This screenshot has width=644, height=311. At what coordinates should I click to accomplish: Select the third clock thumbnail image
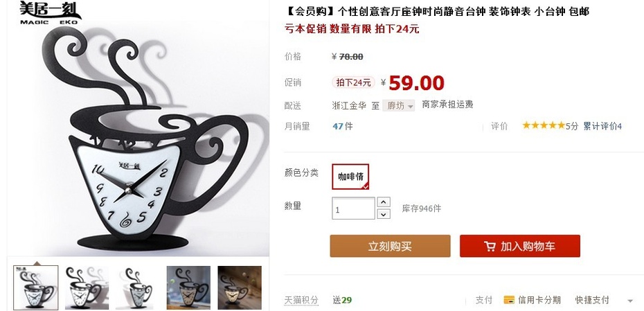138,287
